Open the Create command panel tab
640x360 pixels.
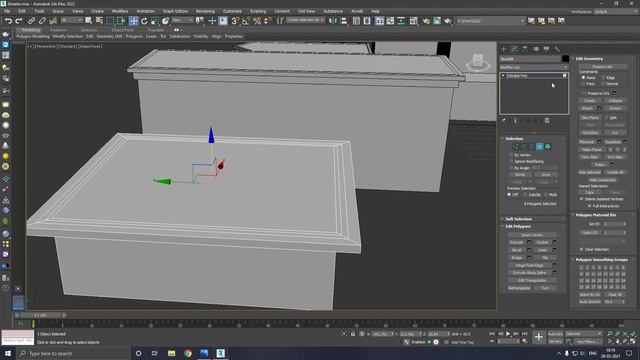(504, 49)
